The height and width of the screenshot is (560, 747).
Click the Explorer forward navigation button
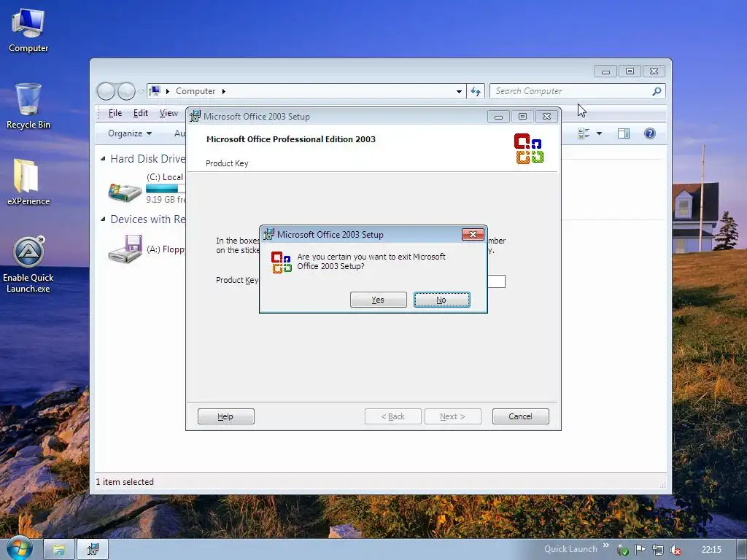[126, 91]
